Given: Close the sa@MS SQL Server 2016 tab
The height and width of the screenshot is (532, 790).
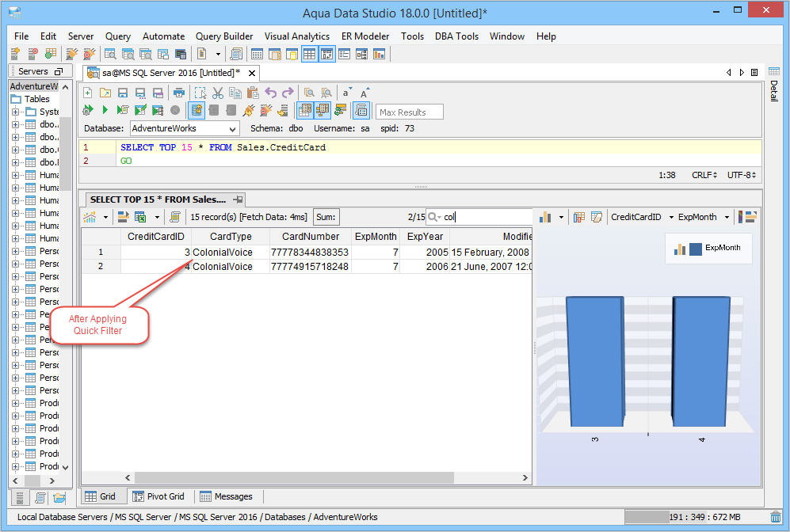Looking at the screenshot, I should (x=252, y=73).
